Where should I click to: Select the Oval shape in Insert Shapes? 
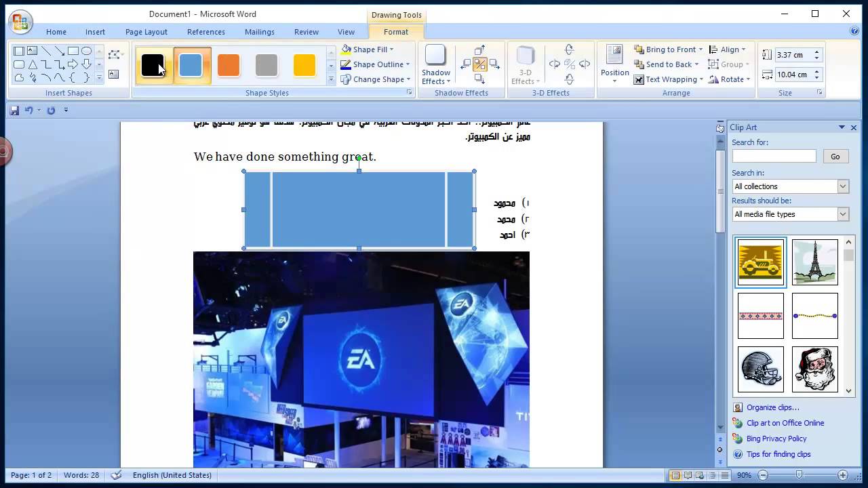coord(87,51)
